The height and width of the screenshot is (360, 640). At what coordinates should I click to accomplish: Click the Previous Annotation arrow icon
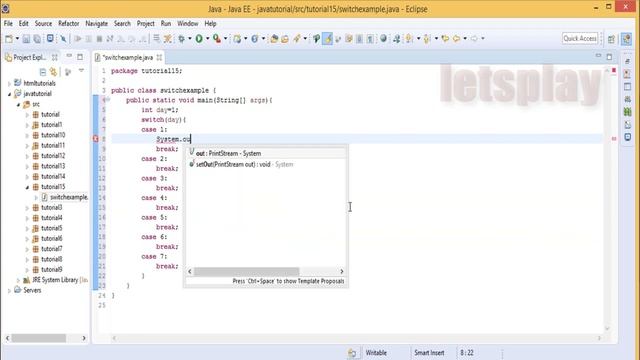click(x=427, y=39)
